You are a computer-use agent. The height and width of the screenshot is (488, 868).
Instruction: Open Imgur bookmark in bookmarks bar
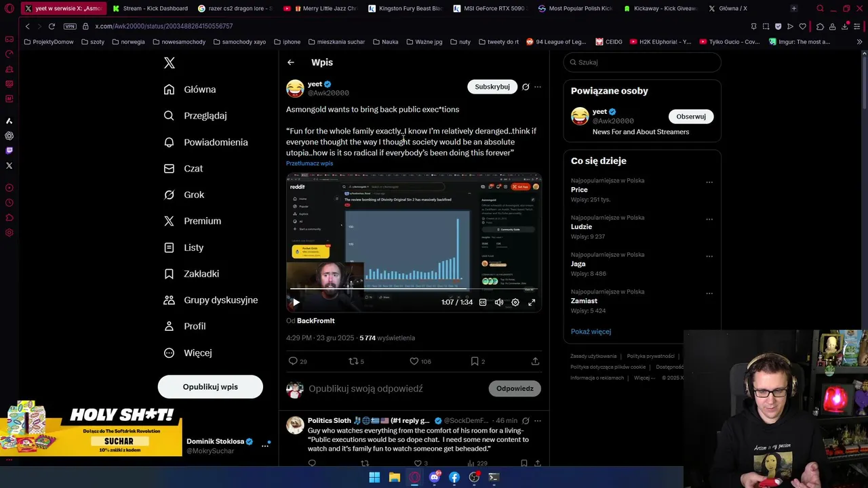click(800, 42)
